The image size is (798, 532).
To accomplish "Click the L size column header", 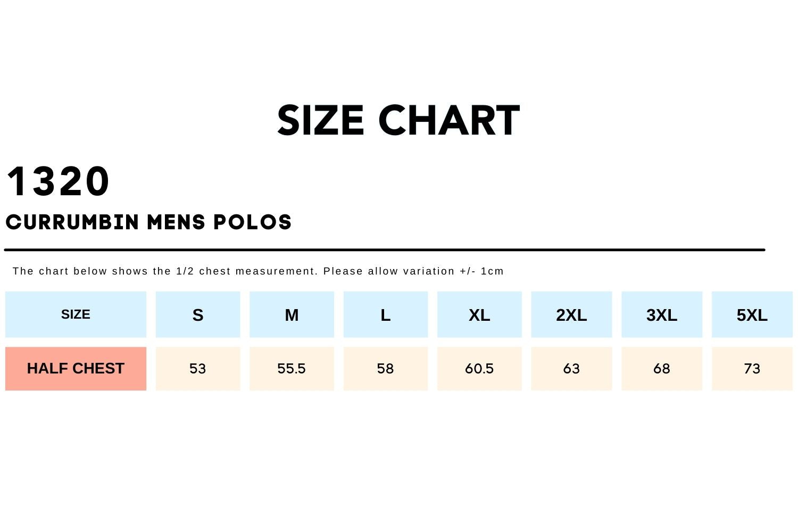I will [386, 315].
